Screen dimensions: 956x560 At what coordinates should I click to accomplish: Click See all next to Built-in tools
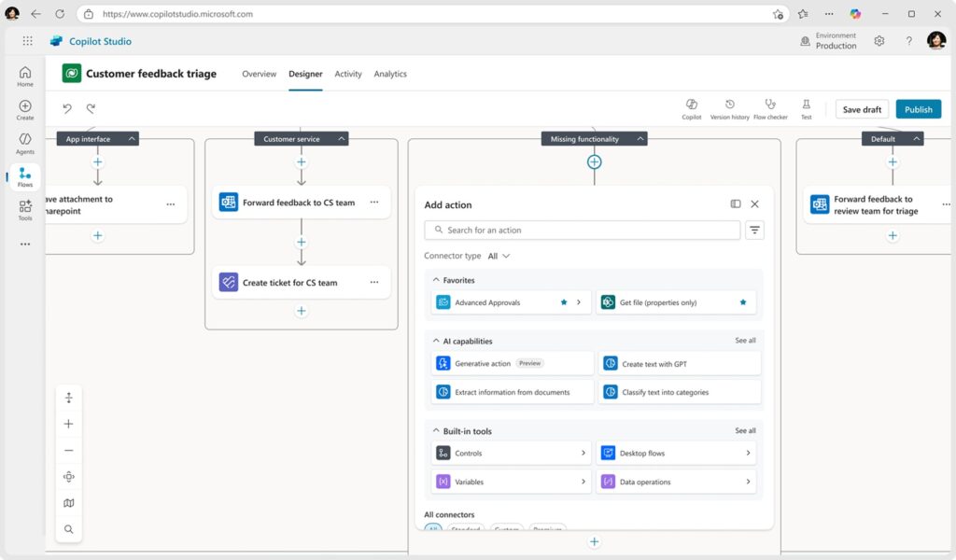[x=745, y=430]
